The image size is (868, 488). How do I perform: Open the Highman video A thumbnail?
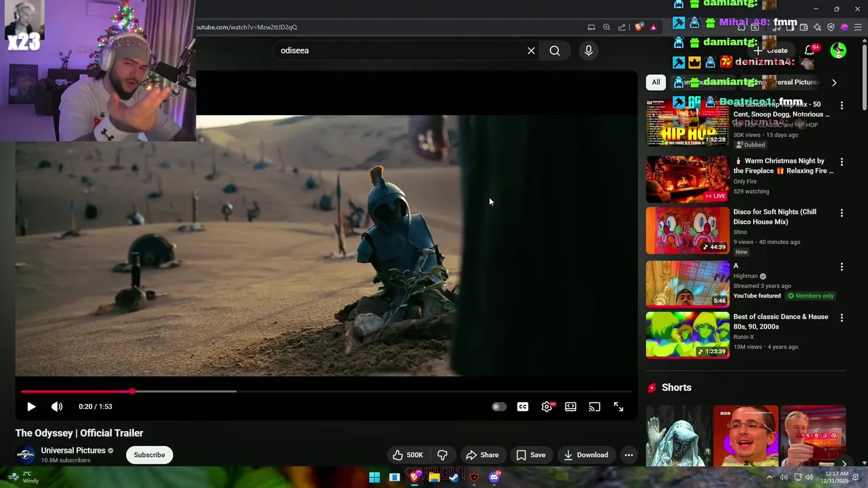pyautogui.click(x=688, y=284)
